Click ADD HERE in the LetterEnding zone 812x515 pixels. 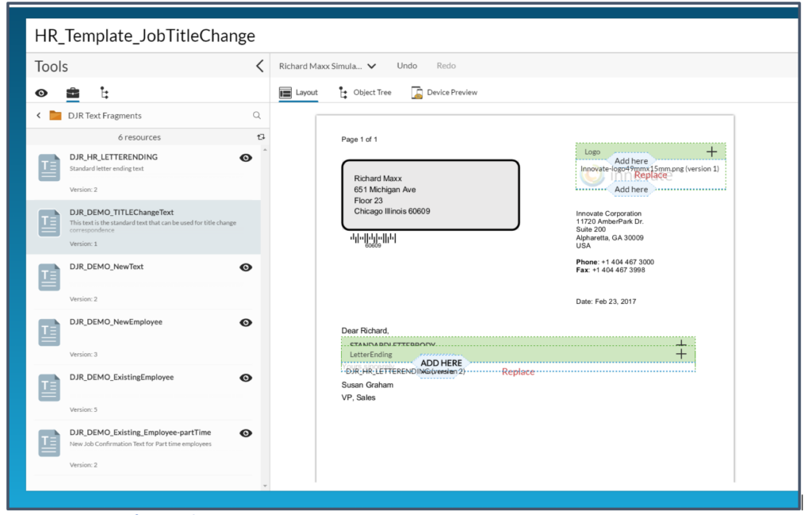pos(441,363)
